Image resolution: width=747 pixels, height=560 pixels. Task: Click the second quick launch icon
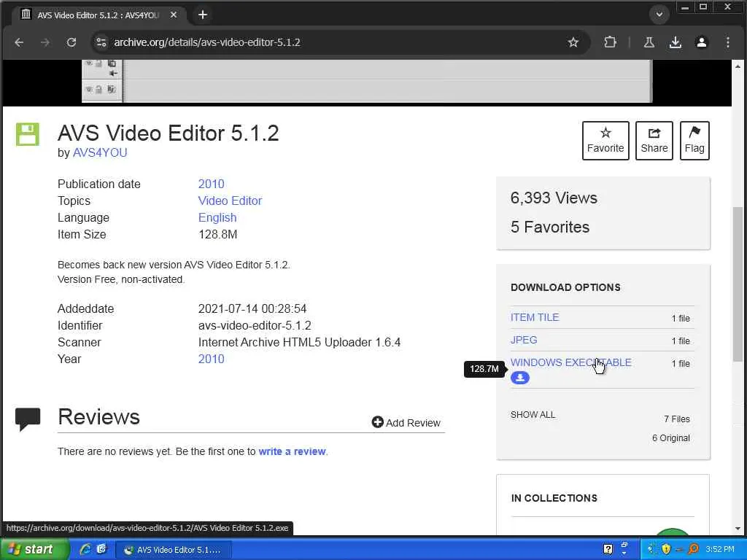point(101,549)
